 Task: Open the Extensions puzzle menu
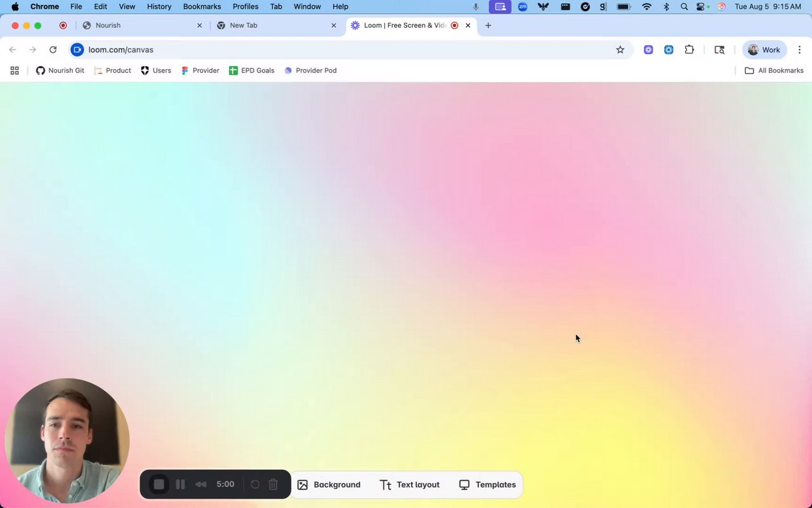690,50
